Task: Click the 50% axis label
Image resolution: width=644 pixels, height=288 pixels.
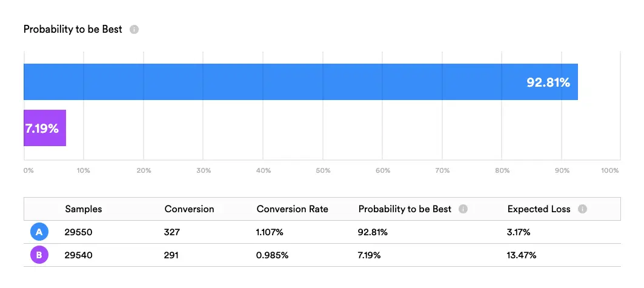Action: (x=323, y=170)
